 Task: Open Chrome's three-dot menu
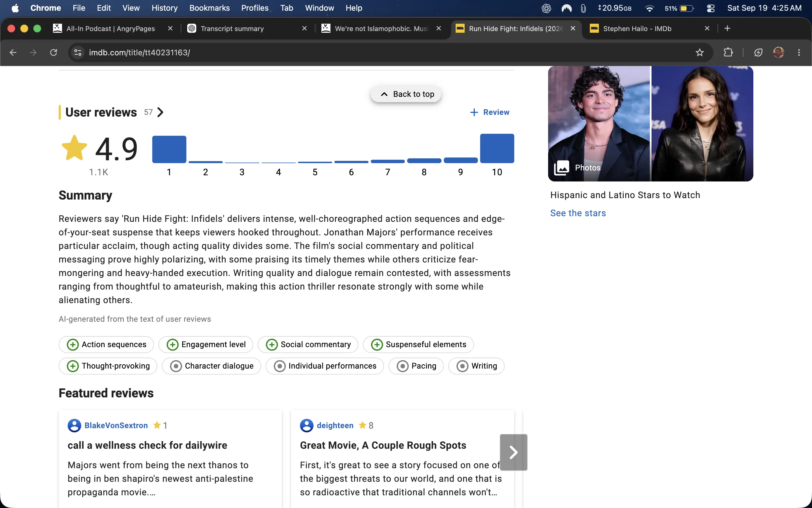click(799, 52)
